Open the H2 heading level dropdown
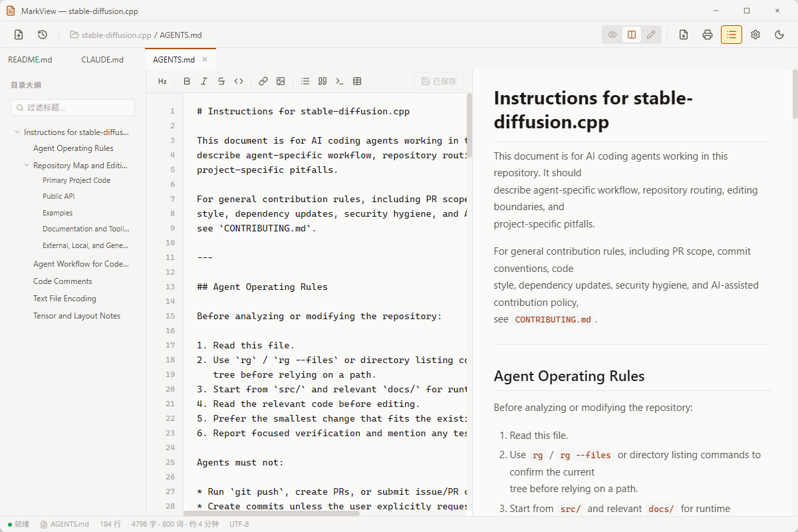The height and width of the screenshot is (532, 798). tap(162, 81)
